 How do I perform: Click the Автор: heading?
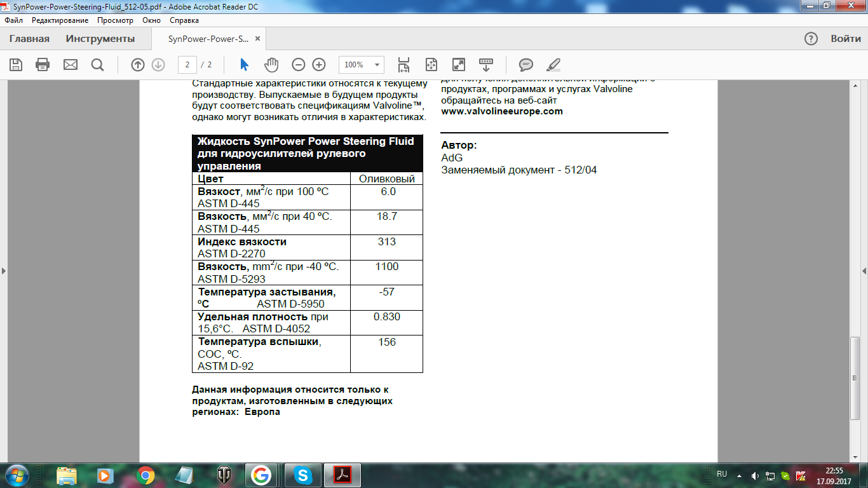(x=459, y=146)
